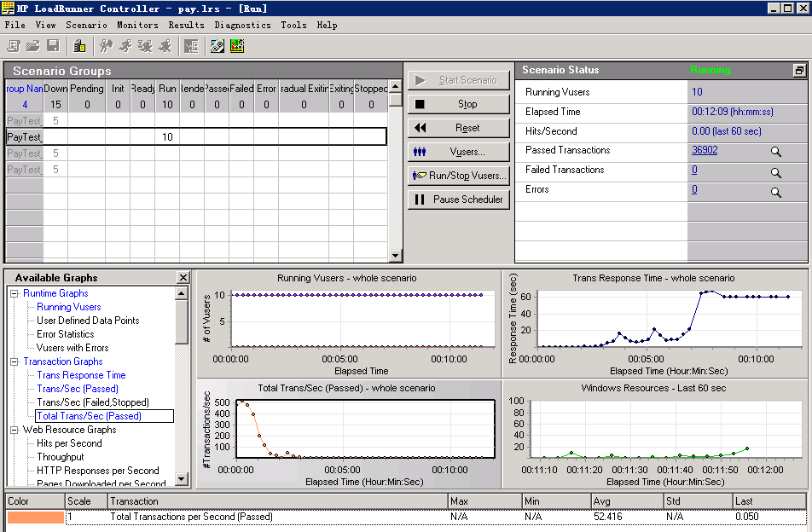812x532 pixels.
Task: Click the Open Scenario folder icon
Action: 33,46
